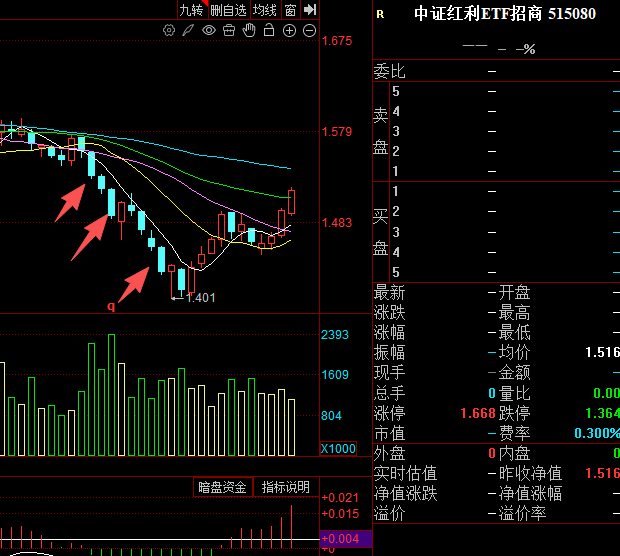This screenshot has width=620, height=556.
Task: Click the 1.675 price axis label
Action: pos(337,41)
